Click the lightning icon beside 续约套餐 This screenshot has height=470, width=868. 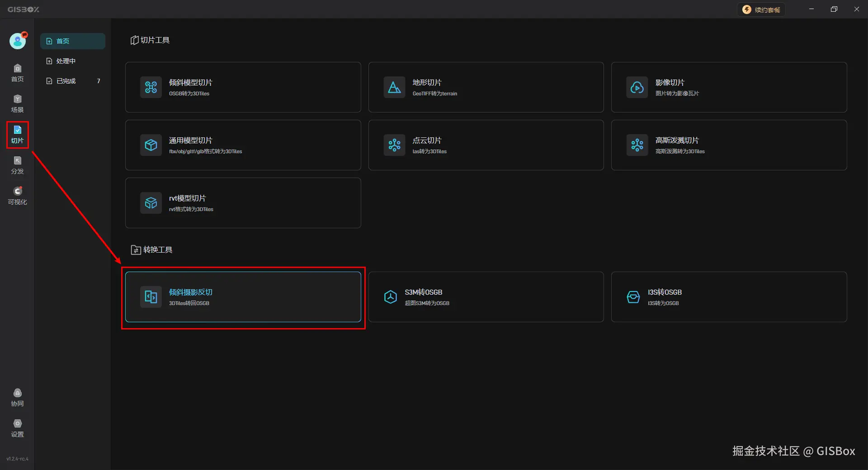[747, 9]
